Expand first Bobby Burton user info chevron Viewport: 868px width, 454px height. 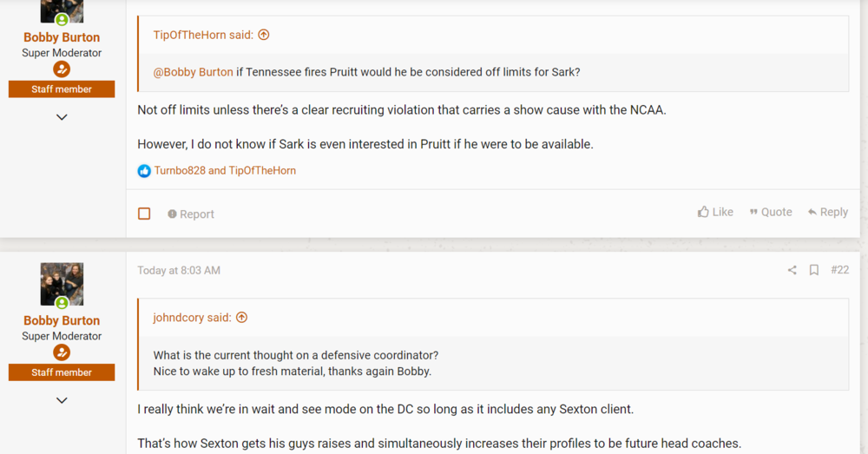click(62, 117)
